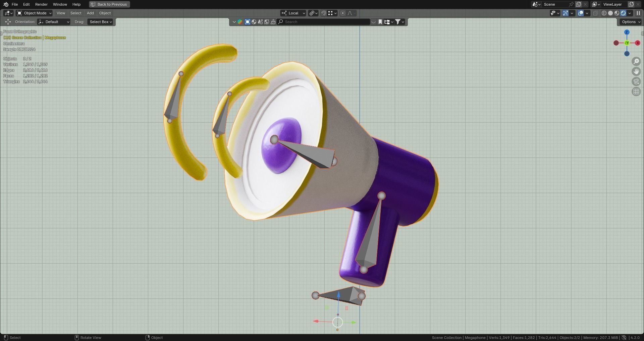Open the Local transform orientation dropdown
644x341 pixels.
pyautogui.click(x=293, y=13)
